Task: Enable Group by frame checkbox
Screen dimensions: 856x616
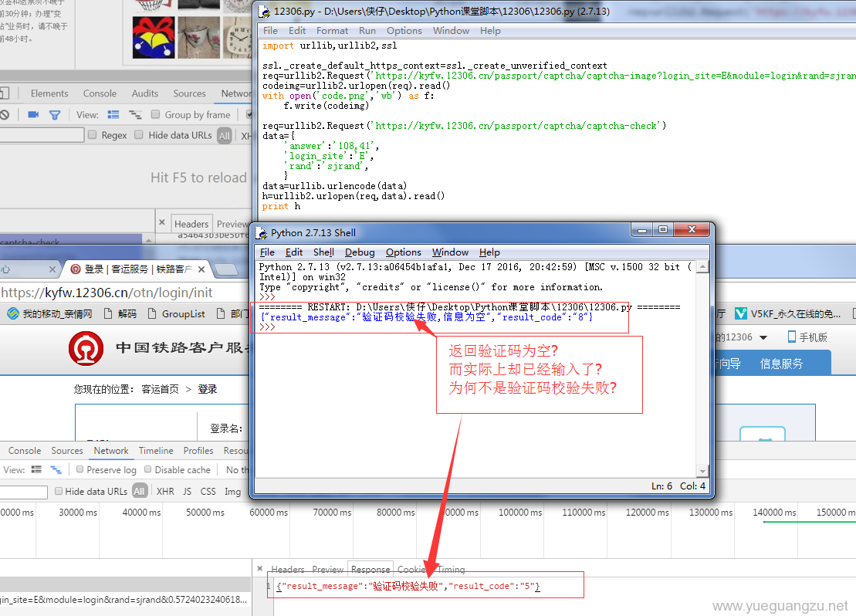Action: tap(156, 114)
